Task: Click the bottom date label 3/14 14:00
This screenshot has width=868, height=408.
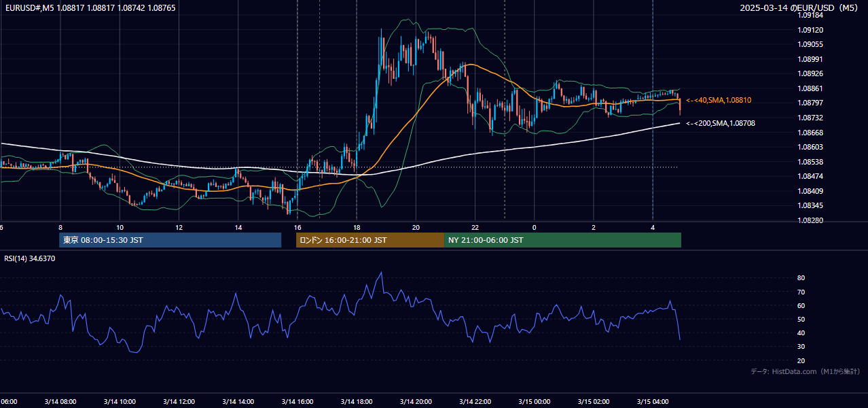Action: 238,401
